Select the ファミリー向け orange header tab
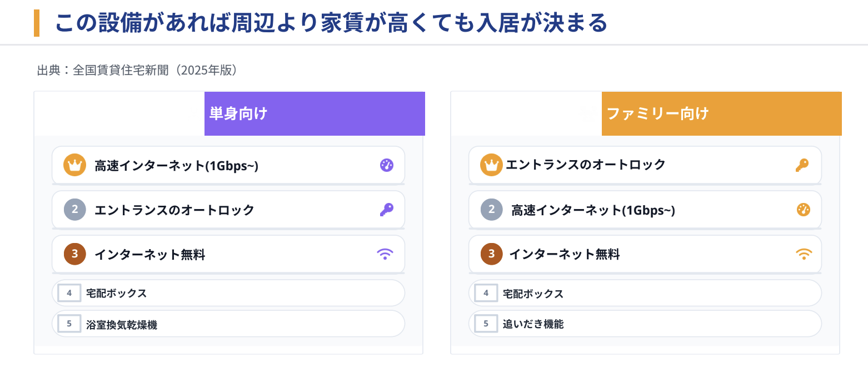Viewport: 868px width, 367px height. click(721, 113)
